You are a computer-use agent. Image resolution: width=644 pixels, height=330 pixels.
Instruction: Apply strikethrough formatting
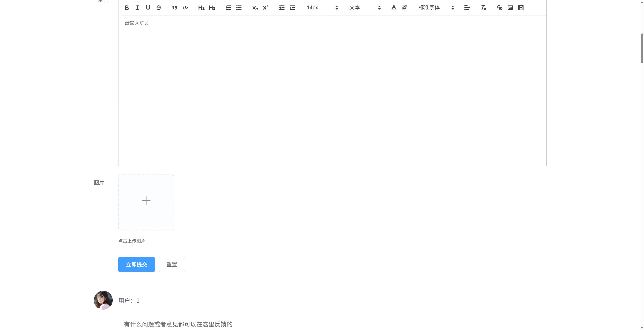[x=158, y=8]
